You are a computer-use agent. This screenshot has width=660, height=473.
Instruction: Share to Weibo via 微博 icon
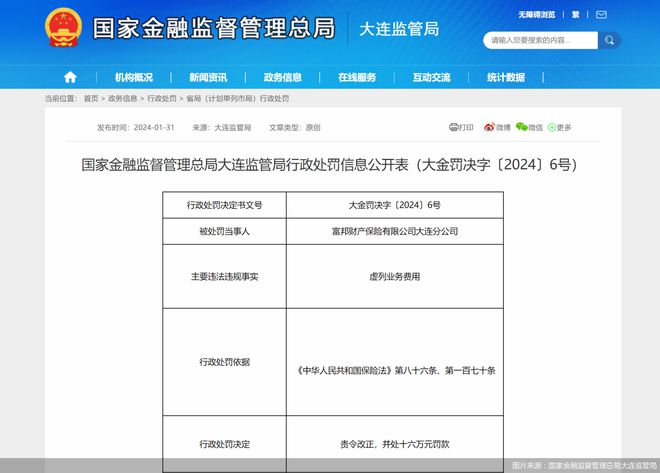pyautogui.click(x=498, y=128)
